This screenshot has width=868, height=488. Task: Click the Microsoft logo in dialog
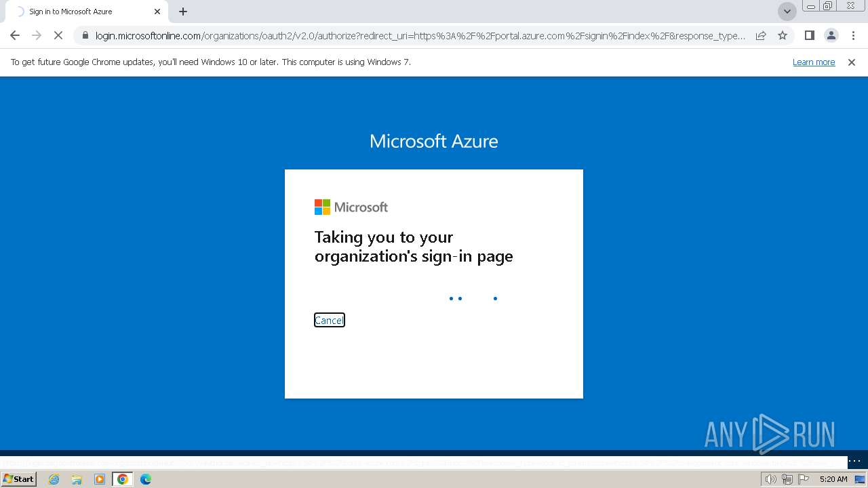[x=351, y=207]
